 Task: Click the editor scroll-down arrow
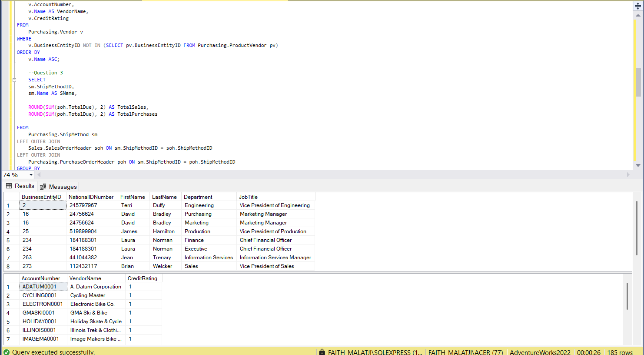pyautogui.click(x=638, y=165)
